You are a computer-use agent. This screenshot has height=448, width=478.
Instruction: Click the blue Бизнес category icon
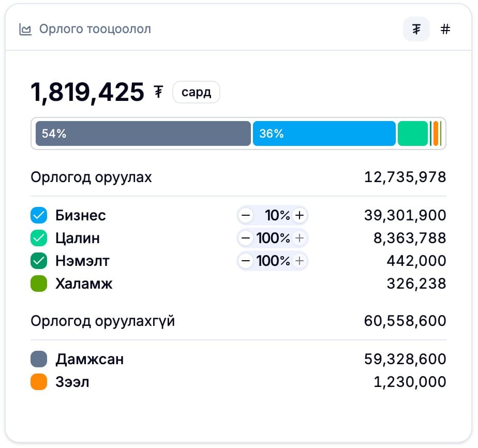coord(39,215)
